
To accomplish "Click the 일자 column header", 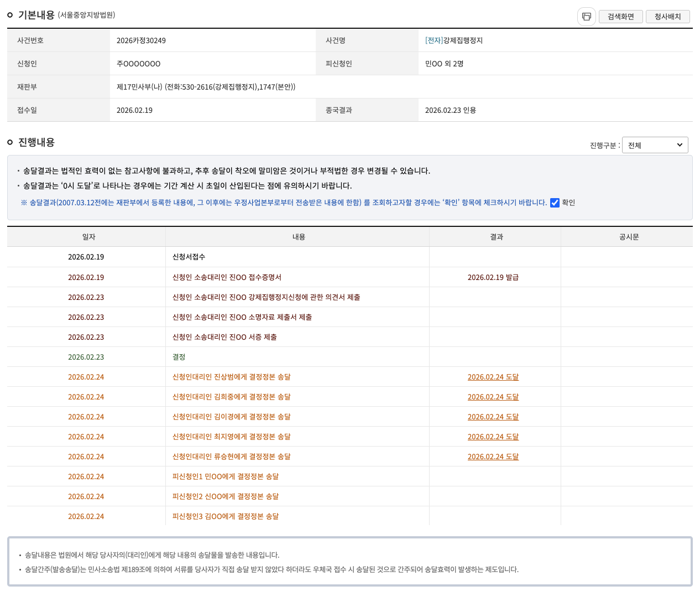I will tap(88, 237).
